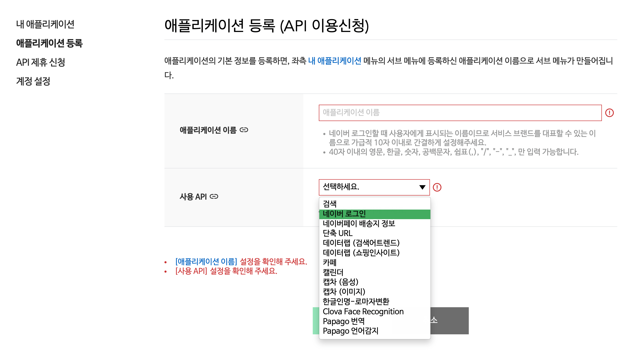640x364 pixels.
Task: Choose 캡차 (이미지) from the list
Action: (x=344, y=292)
